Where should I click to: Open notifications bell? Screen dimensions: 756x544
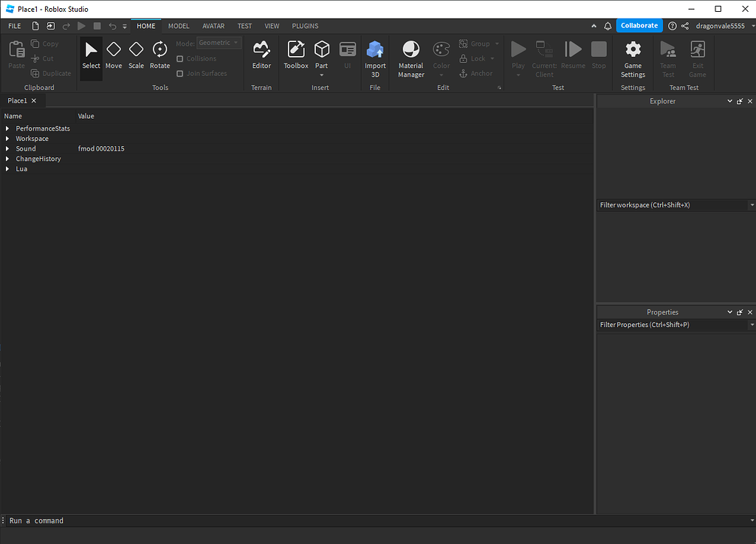click(608, 26)
